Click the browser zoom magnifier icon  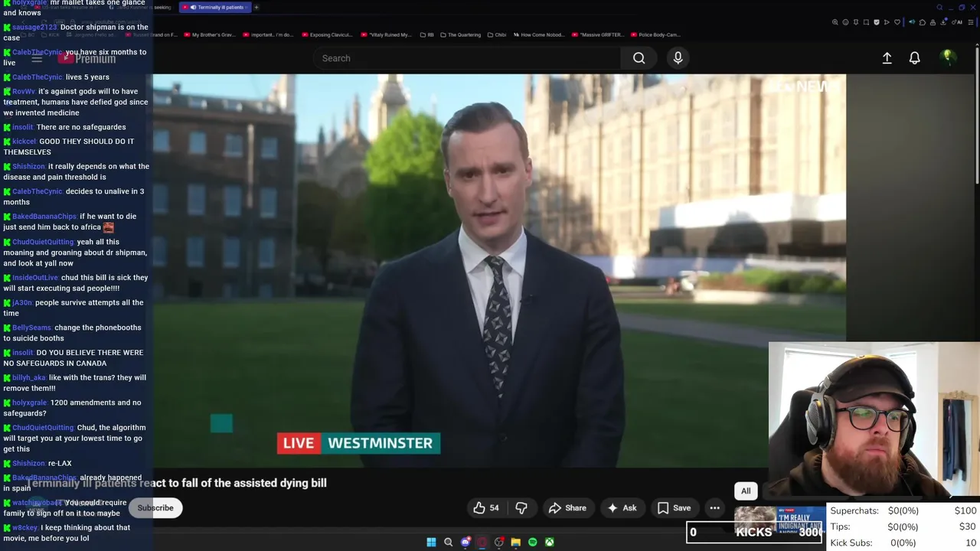pos(835,22)
